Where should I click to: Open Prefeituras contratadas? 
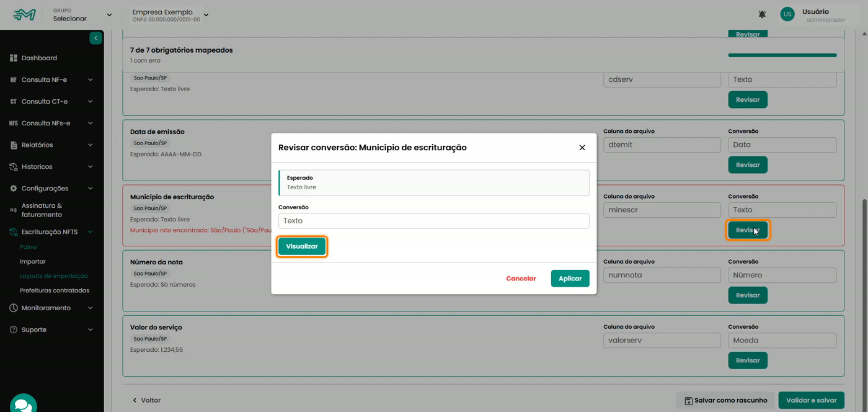tap(55, 290)
